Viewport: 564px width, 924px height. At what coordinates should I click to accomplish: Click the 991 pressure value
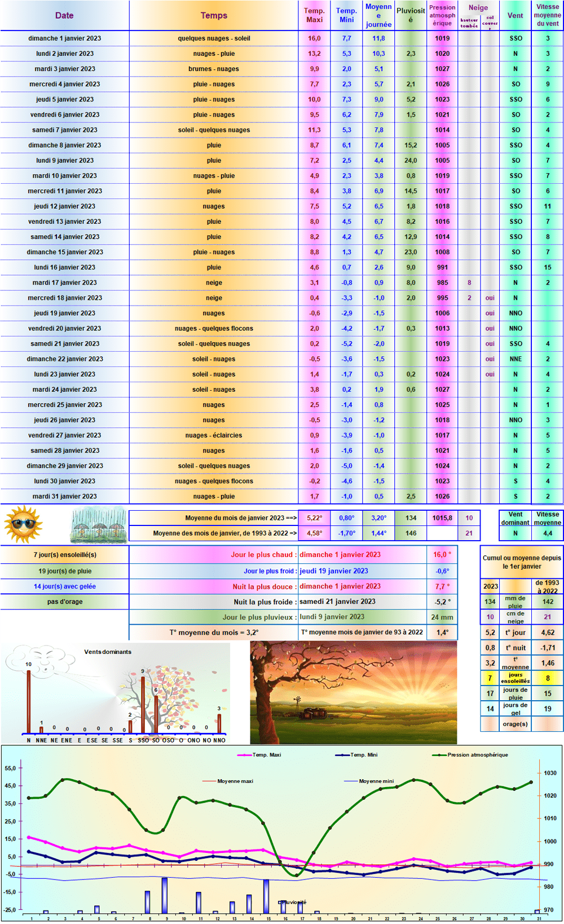coord(442,267)
